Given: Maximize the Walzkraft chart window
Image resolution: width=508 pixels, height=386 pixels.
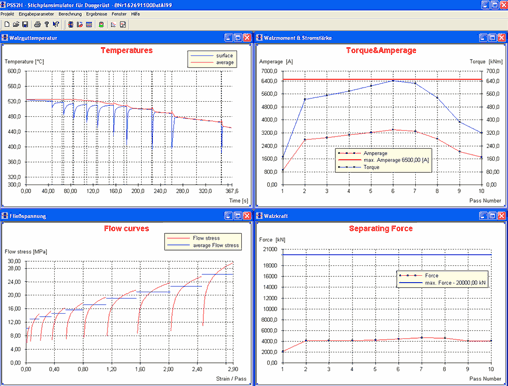Looking at the screenshot, I should 492,216.
